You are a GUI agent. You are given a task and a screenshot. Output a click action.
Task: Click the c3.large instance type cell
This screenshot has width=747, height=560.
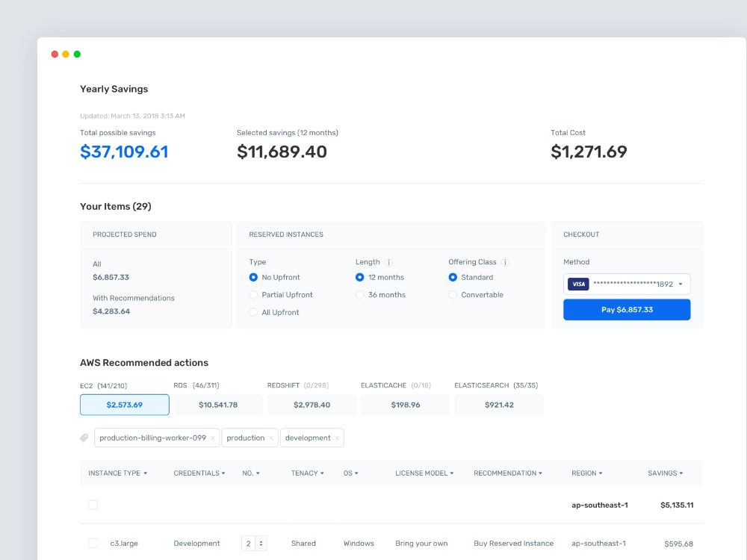click(x=124, y=544)
